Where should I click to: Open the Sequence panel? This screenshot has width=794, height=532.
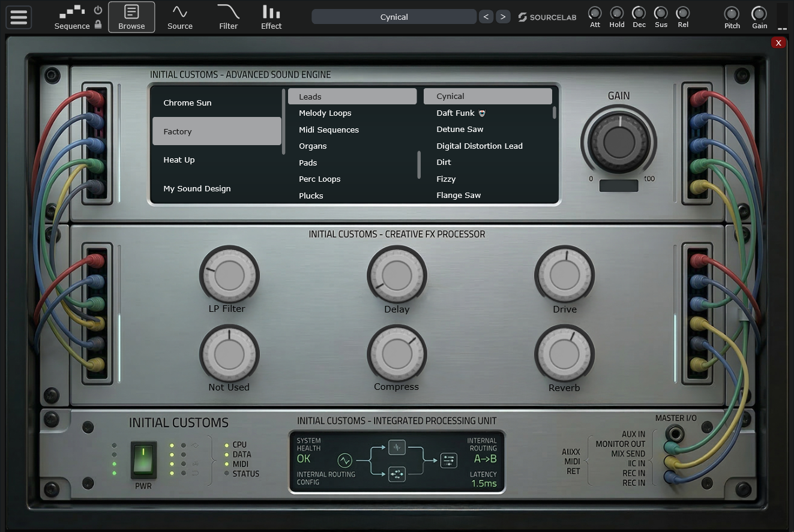click(71, 17)
